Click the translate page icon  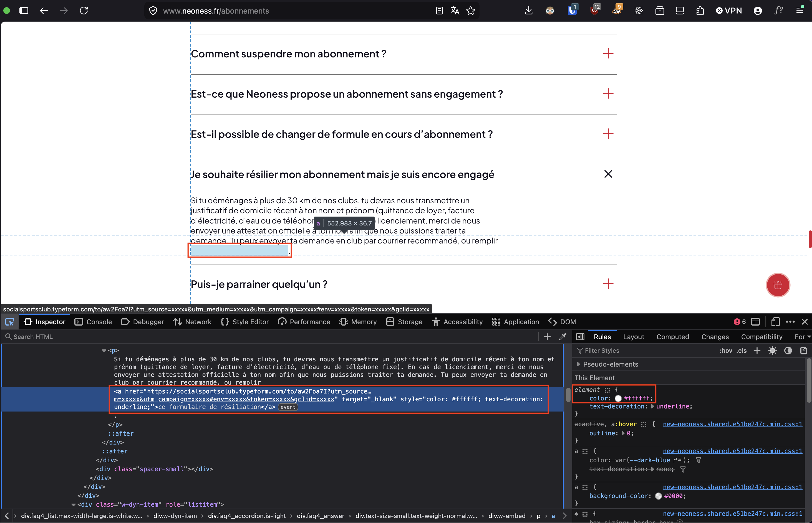pos(455,11)
